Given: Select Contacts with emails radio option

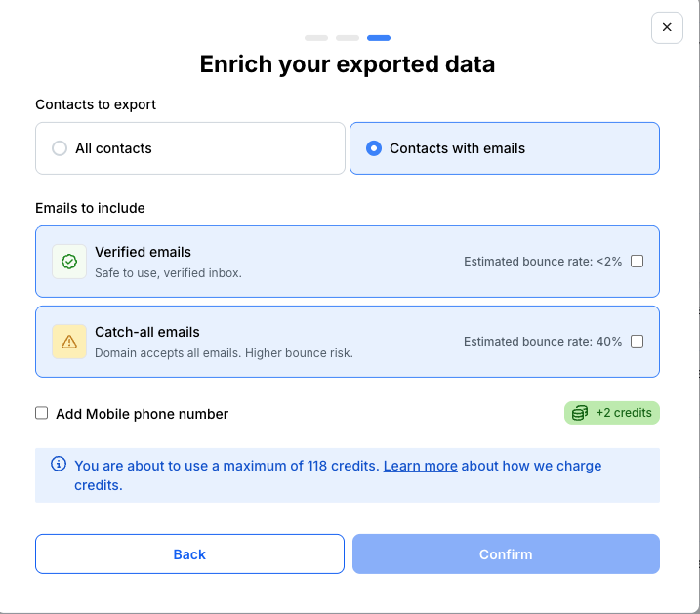Looking at the screenshot, I should click(x=373, y=148).
